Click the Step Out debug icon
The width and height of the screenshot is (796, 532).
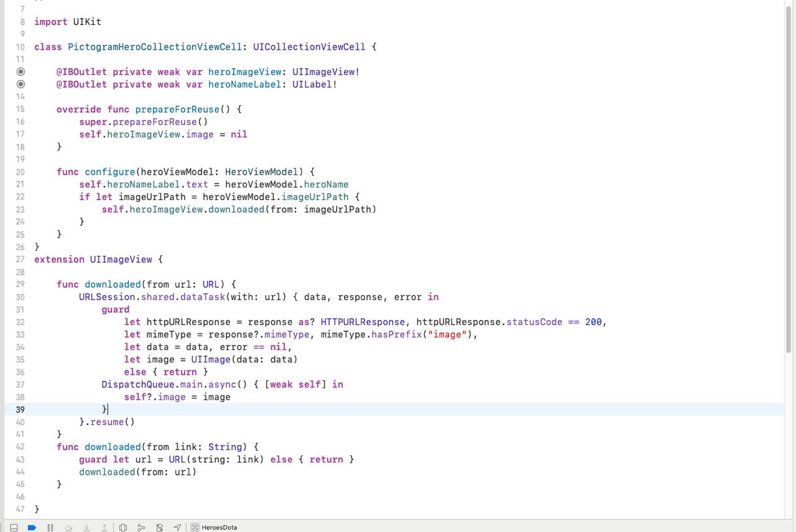click(104, 528)
